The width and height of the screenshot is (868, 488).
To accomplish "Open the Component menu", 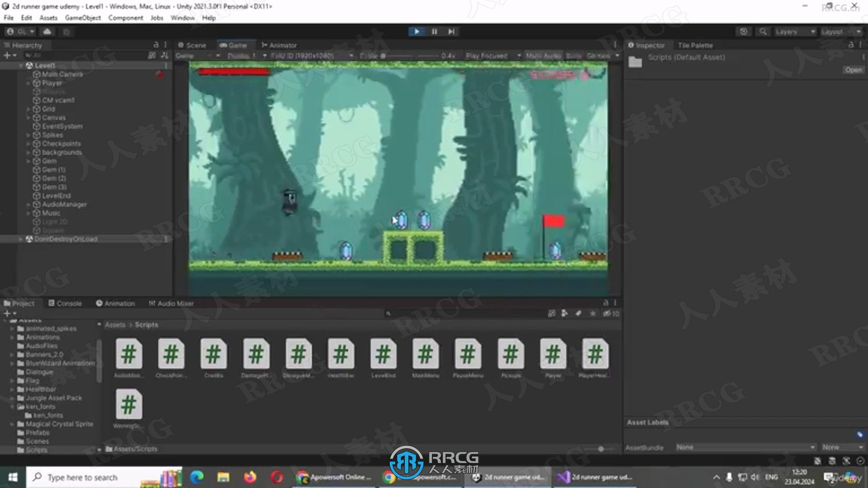I will [x=126, y=18].
